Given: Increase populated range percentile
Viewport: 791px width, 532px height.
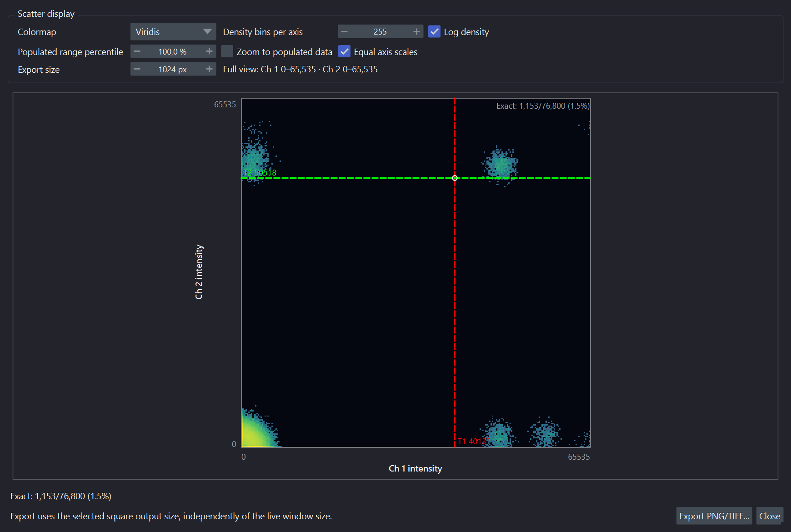Looking at the screenshot, I should [x=209, y=51].
